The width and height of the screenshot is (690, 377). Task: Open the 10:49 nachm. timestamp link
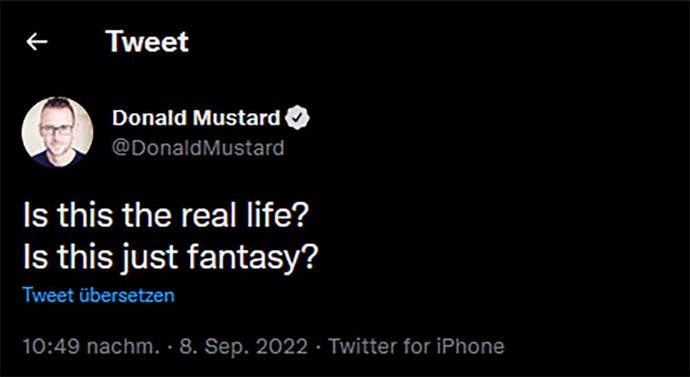[x=92, y=347]
